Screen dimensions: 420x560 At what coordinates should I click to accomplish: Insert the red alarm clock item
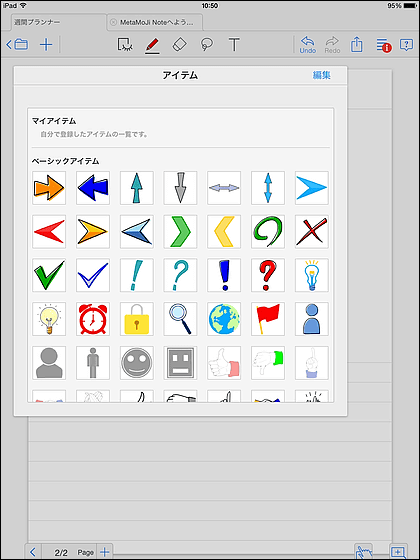tap(93, 319)
